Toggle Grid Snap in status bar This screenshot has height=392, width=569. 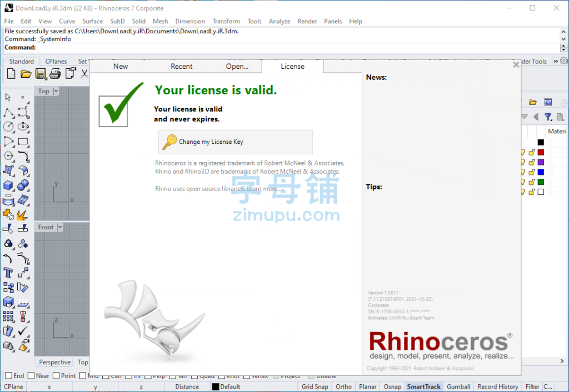click(315, 386)
